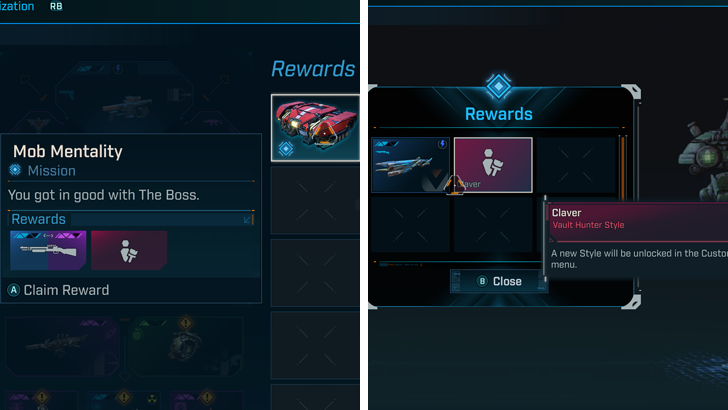
Task: Click the Close button in Rewards popup
Action: (499, 281)
